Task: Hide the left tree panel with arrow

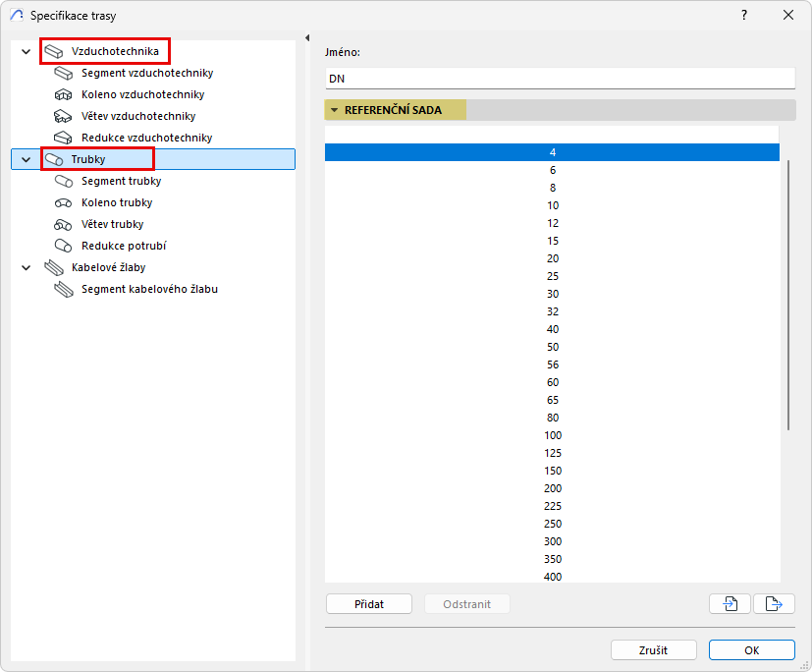Action: [x=307, y=37]
